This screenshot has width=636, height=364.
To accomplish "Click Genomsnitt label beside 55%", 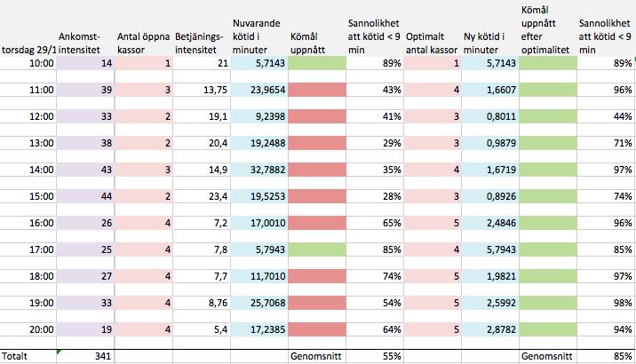I will click(x=315, y=356).
